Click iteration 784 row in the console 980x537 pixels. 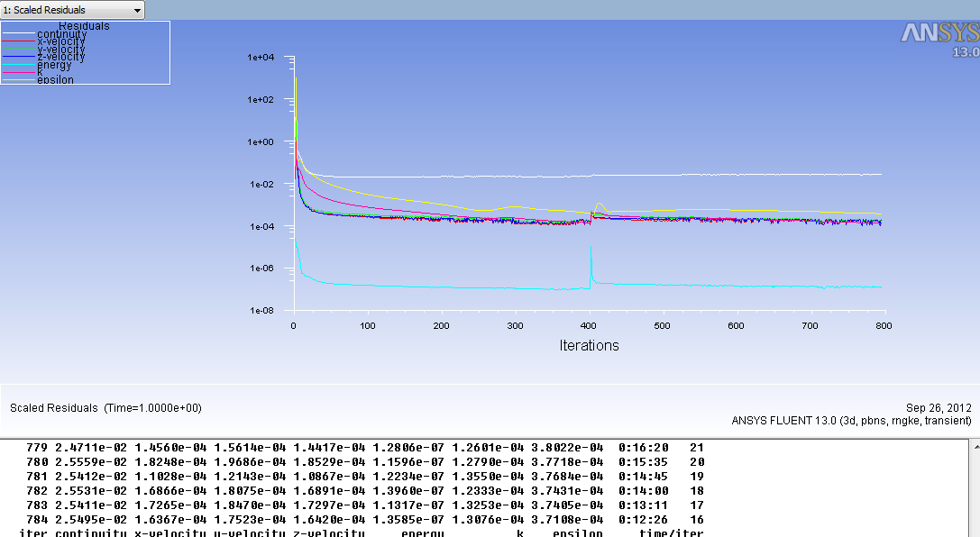click(361, 520)
